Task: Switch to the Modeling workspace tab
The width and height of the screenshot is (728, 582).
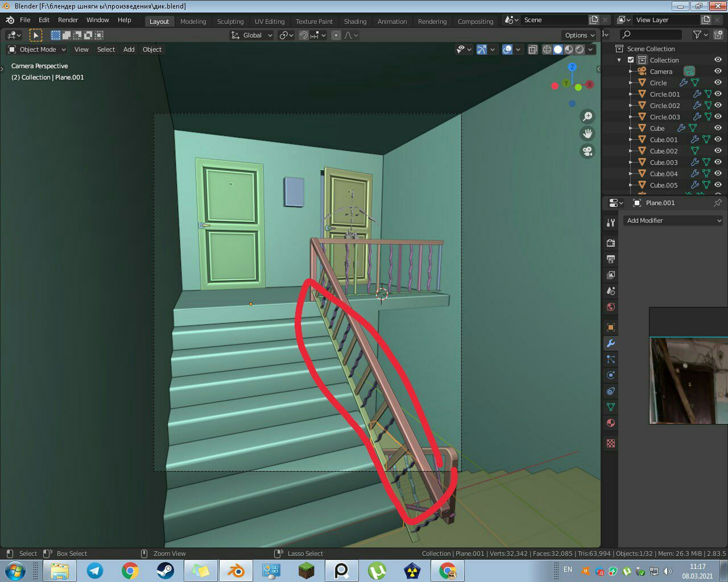Action: tap(193, 22)
